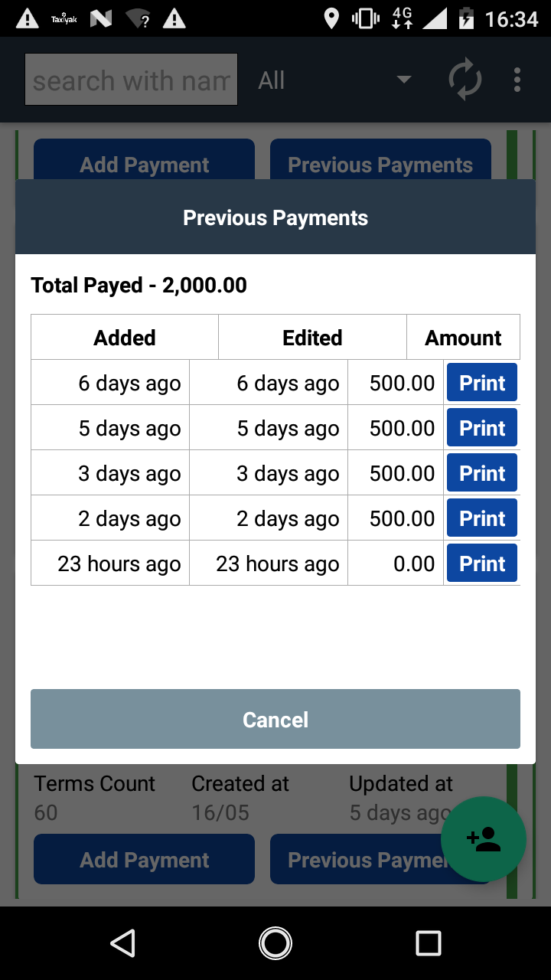Tap the Amount column header
Viewport: 551px width, 980px height.
tap(463, 338)
